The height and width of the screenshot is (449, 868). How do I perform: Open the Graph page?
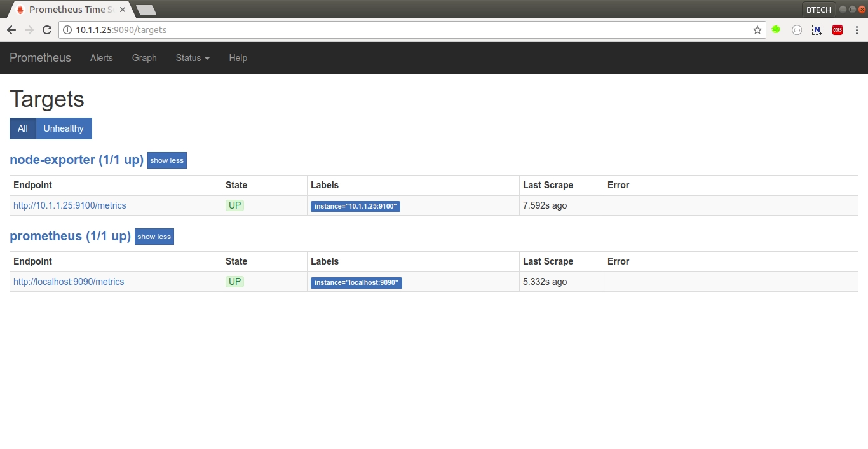pos(144,58)
